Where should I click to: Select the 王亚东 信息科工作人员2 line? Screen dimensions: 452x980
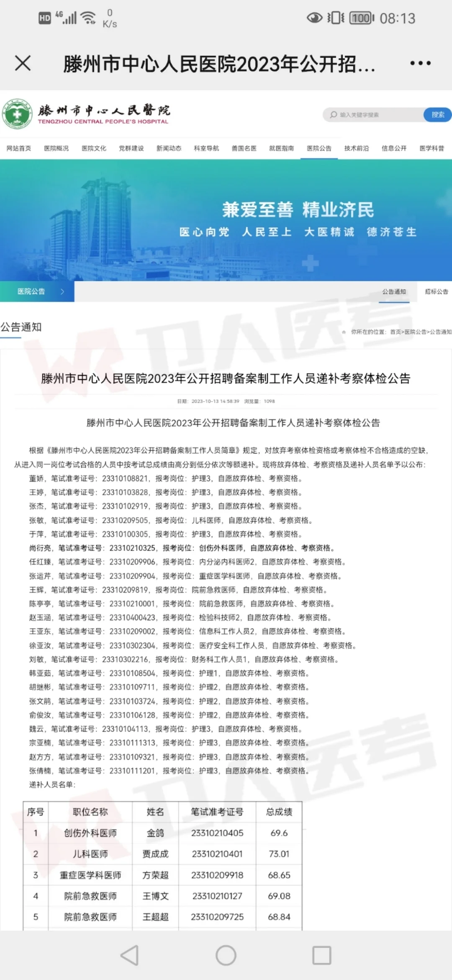coord(188,631)
